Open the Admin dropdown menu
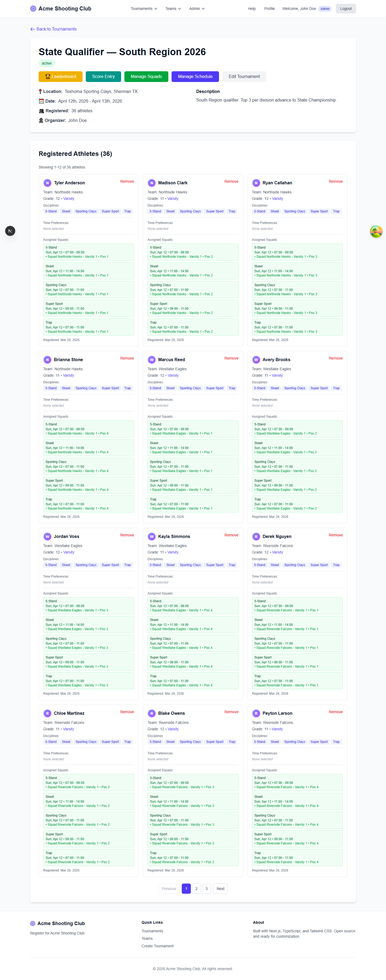 196,9
